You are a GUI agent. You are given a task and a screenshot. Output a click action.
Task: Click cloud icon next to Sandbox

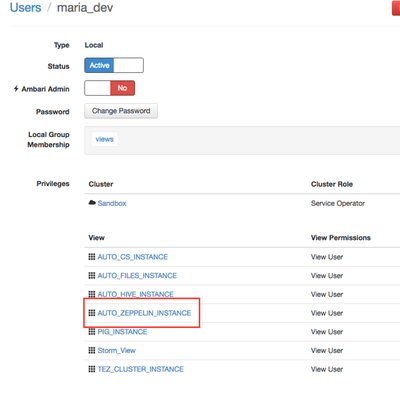tap(92, 203)
